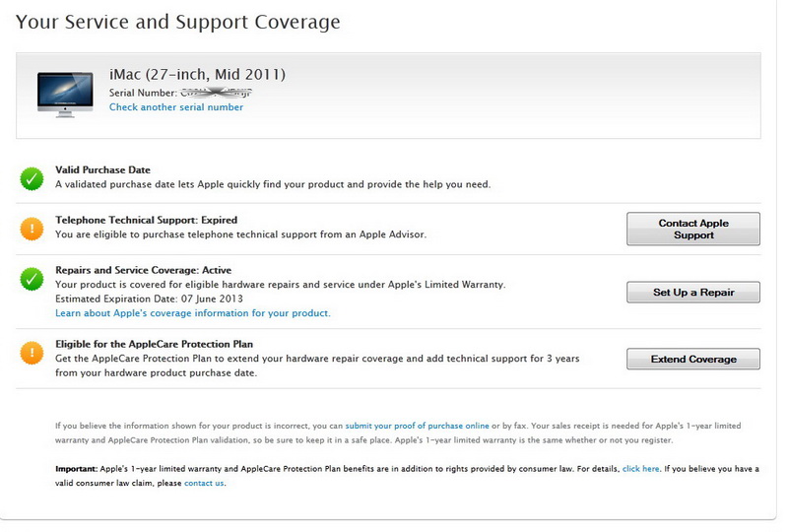The height and width of the screenshot is (532, 788).
Task: Click the Extend Coverage button
Action: tap(692, 360)
